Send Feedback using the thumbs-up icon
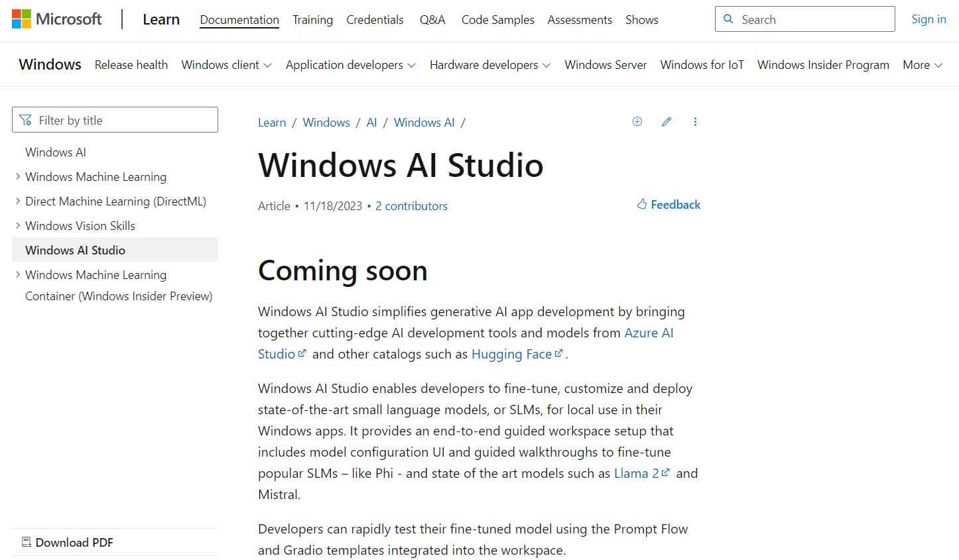Image resolution: width=959 pixels, height=560 pixels. pyautogui.click(x=641, y=204)
